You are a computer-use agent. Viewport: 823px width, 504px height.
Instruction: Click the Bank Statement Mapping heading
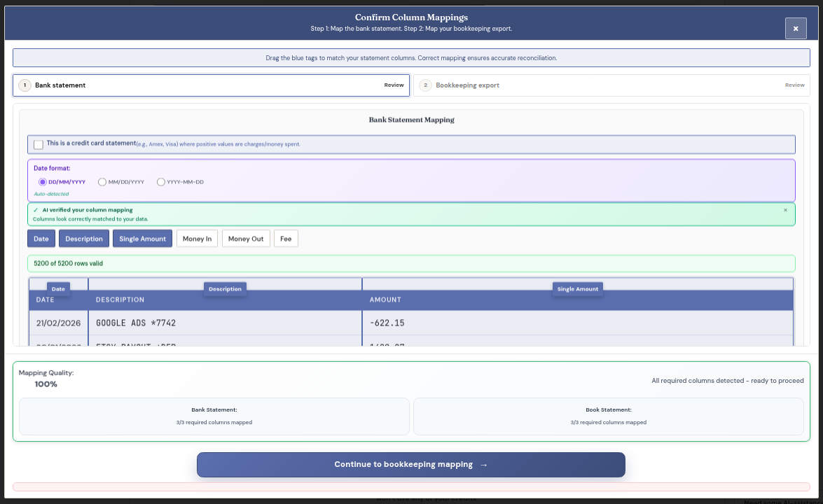[412, 120]
